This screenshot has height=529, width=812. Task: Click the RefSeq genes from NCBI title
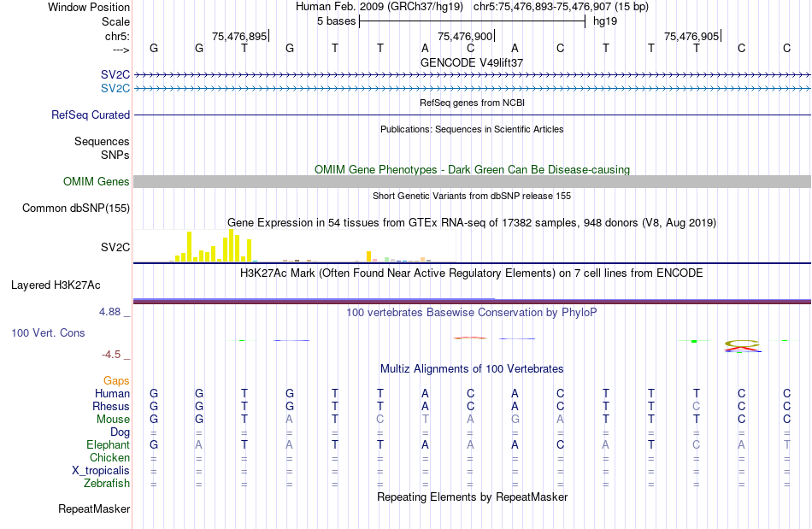tap(472, 103)
